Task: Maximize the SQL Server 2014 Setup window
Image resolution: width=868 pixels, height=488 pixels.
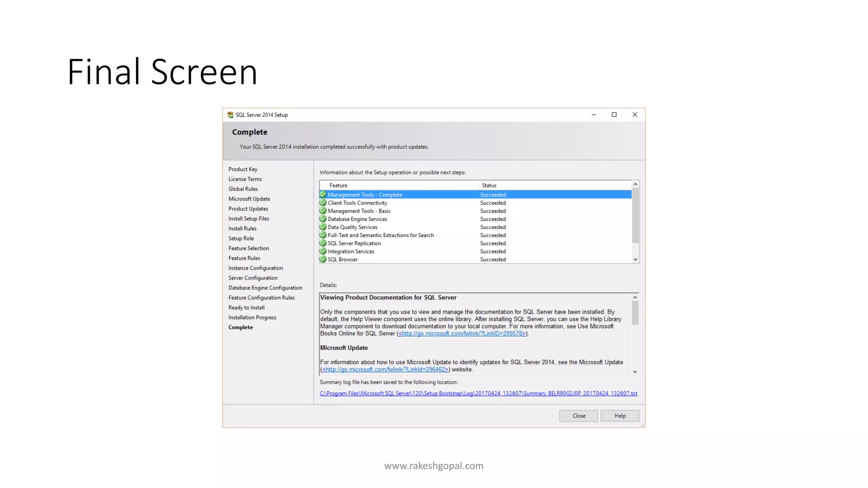Action: coord(614,115)
